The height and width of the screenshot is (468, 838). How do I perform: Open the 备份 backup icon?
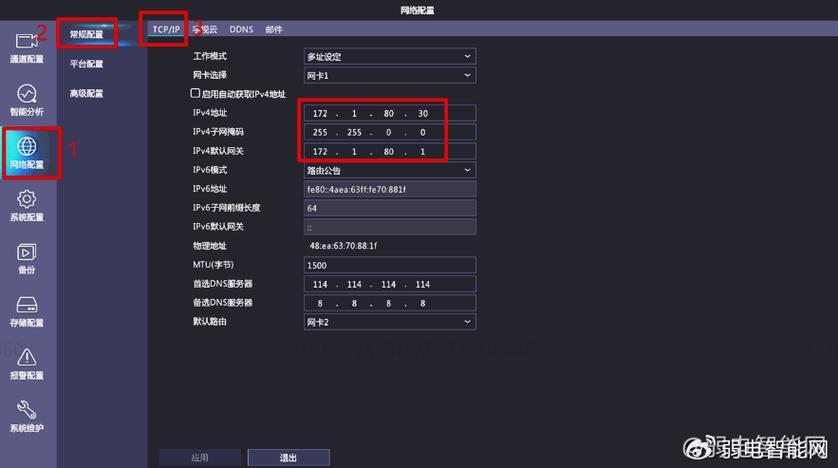pos(27,258)
